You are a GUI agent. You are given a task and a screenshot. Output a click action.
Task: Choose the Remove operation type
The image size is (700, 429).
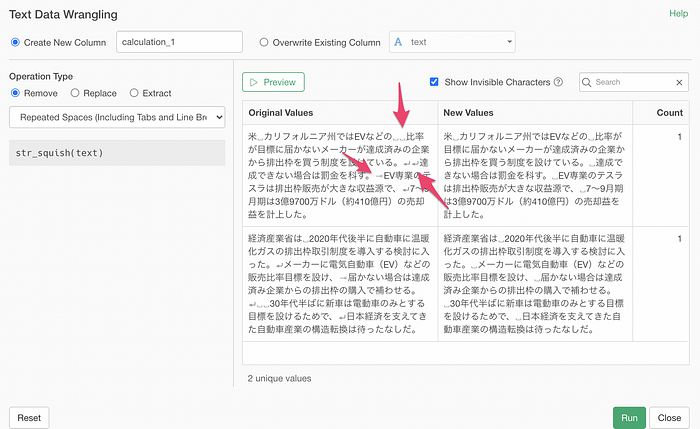15,93
